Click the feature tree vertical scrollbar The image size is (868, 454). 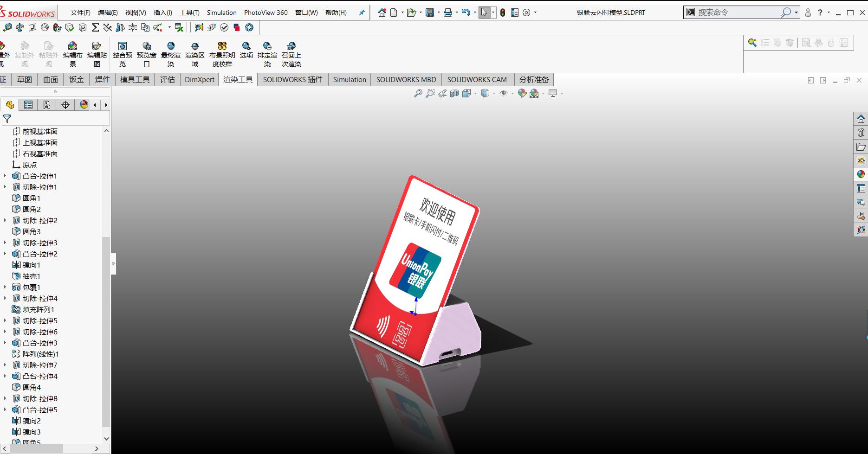106,332
